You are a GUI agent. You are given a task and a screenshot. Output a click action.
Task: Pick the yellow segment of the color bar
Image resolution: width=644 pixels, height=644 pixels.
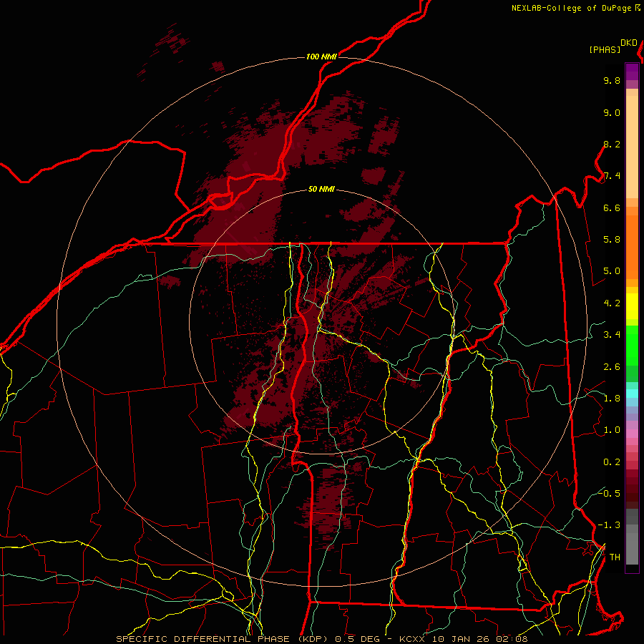click(632, 306)
